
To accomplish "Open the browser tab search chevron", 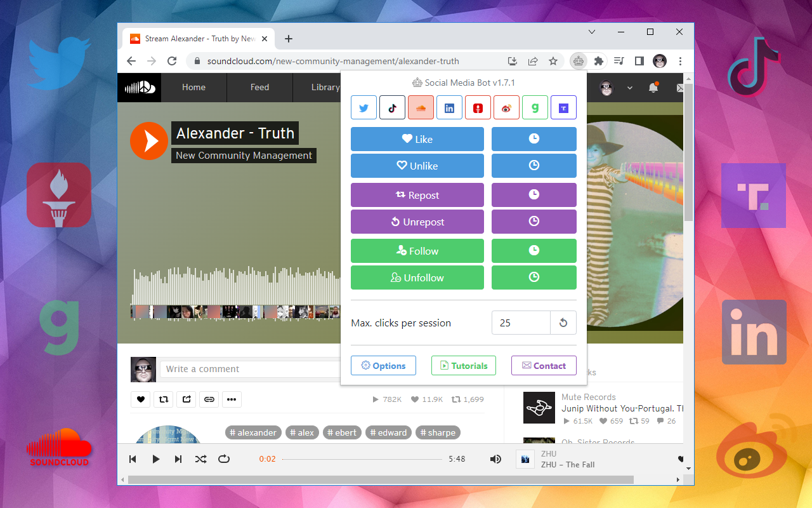I will [591, 31].
